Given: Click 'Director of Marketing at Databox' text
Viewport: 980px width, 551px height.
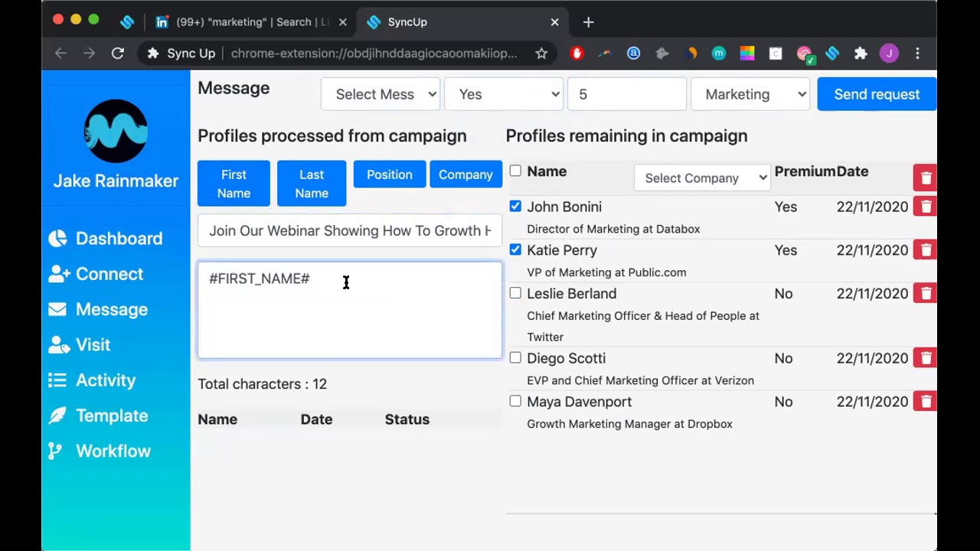Looking at the screenshot, I should 613,229.
